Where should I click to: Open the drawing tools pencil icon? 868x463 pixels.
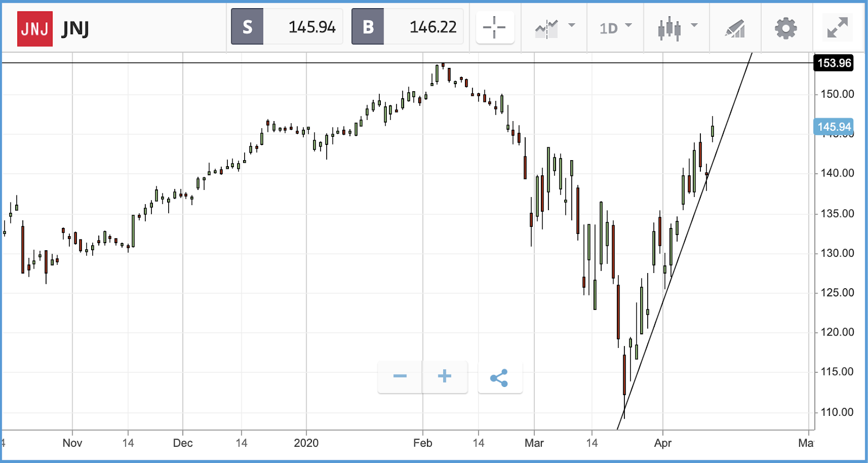[735, 28]
